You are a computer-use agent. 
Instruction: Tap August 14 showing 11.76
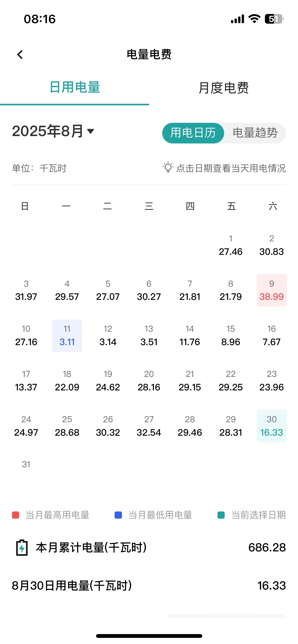pos(190,336)
